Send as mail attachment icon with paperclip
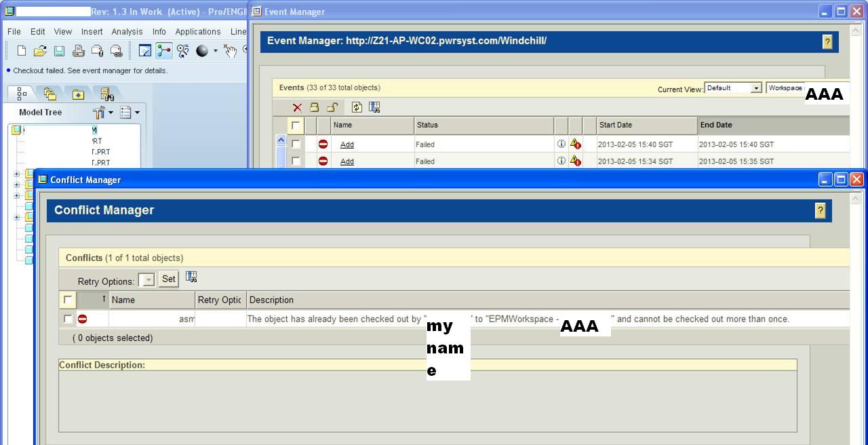The image size is (868, 445). click(97, 51)
